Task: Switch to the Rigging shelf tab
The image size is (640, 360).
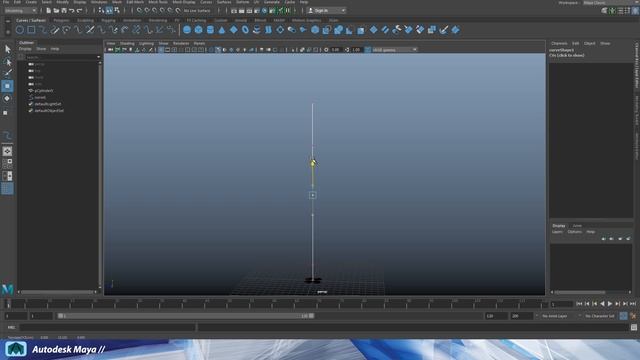Action: pos(108,20)
